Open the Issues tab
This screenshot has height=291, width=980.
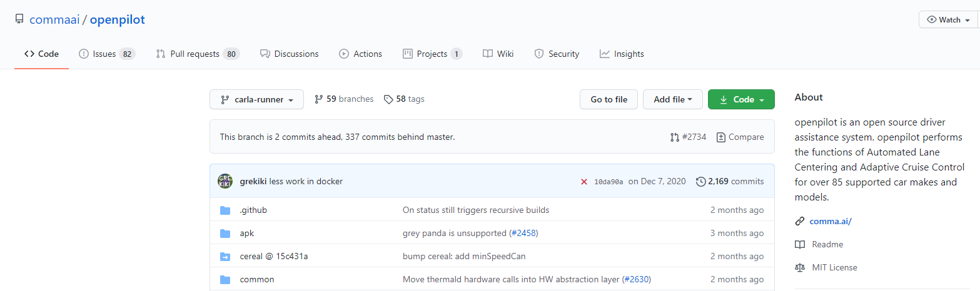coord(107,54)
